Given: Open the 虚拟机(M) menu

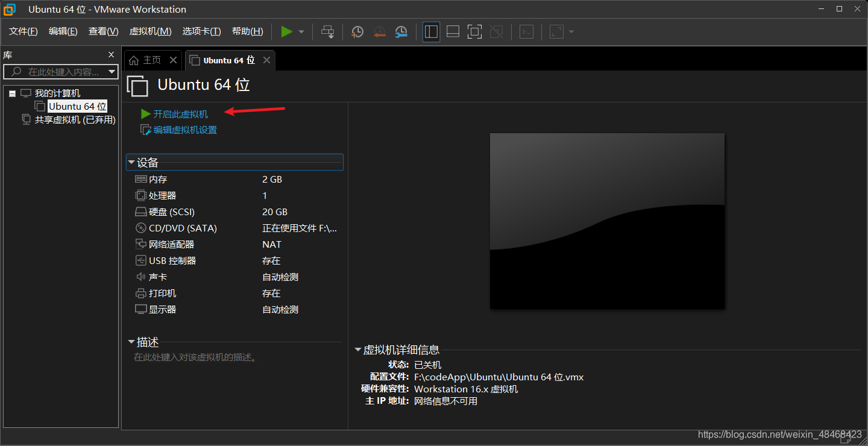Looking at the screenshot, I should [x=151, y=31].
